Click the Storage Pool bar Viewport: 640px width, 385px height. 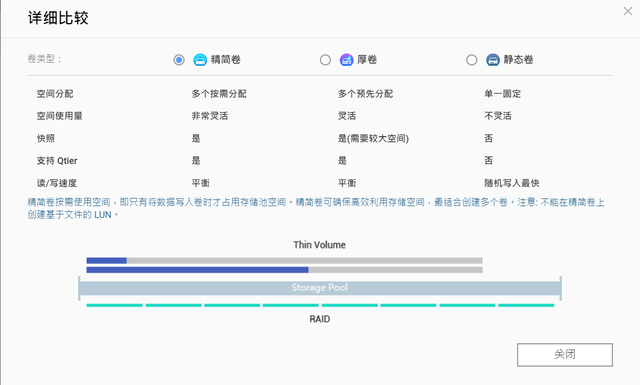(320, 288)
